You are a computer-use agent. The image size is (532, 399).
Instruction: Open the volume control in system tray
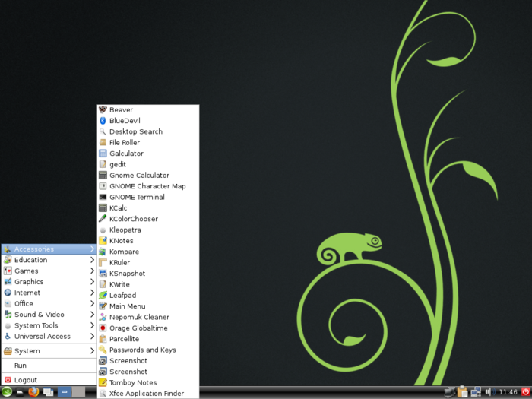coord(489,392)
